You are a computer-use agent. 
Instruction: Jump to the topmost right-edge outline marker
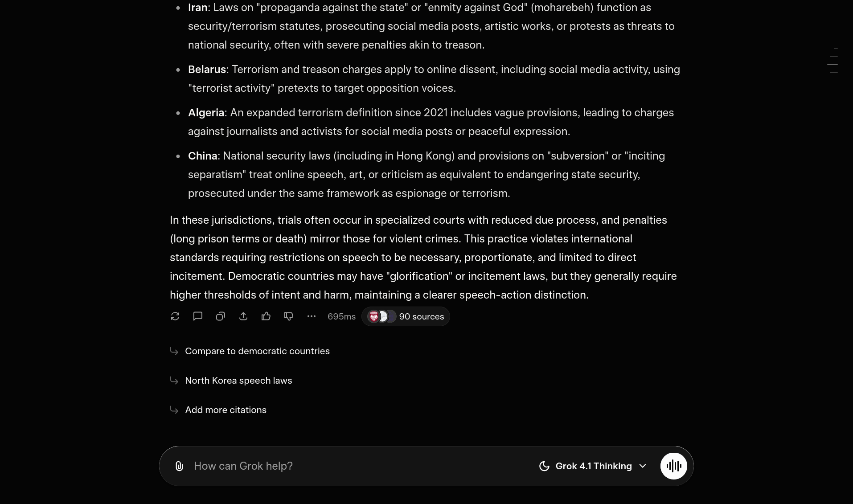[836, 48]
